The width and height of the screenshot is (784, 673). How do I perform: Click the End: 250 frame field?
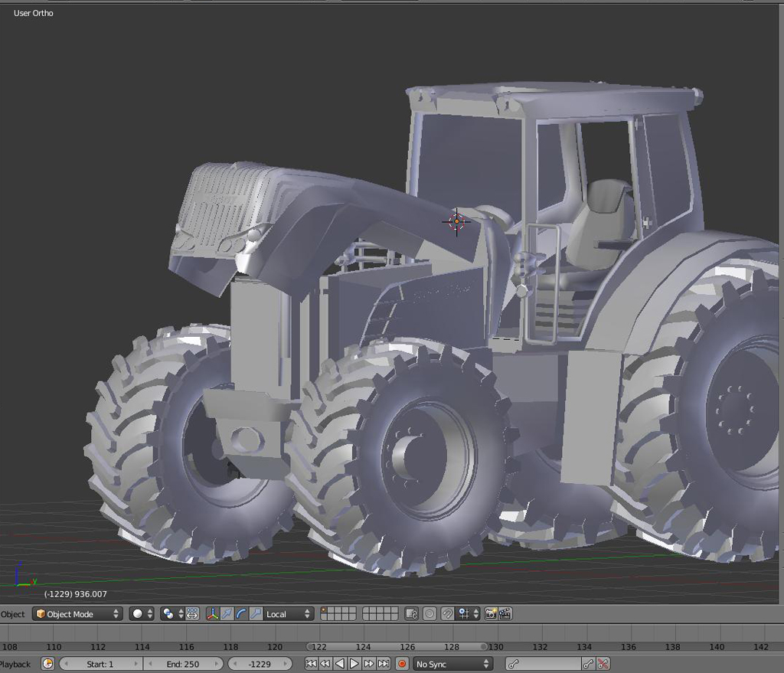tap(182, 664)
